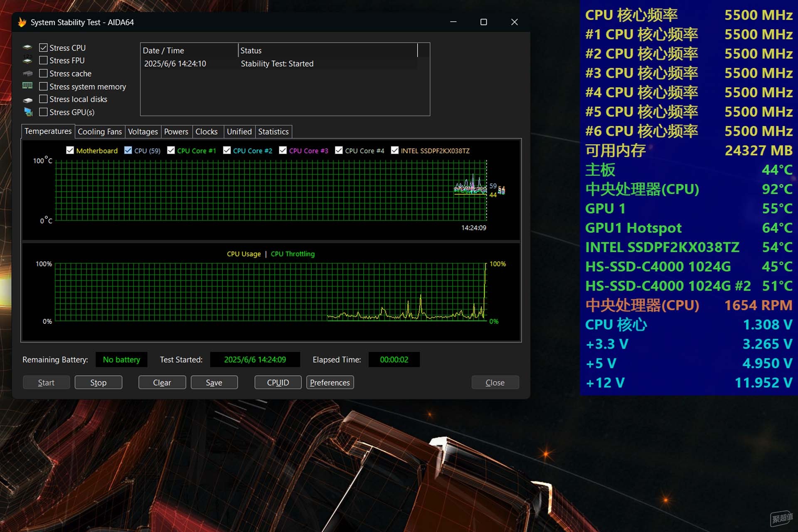Click the 'No battery' status field
The height and width of the screenshot is (532, 798).
point(121,360)
